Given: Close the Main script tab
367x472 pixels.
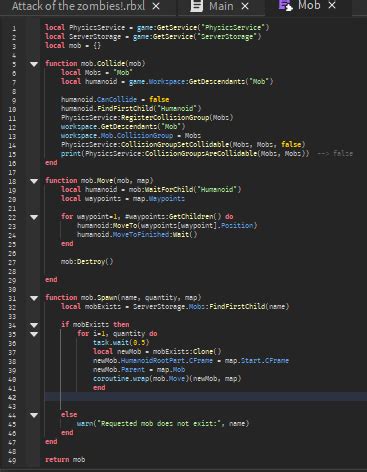Looking at the screenshot, I should pos(245,6).
